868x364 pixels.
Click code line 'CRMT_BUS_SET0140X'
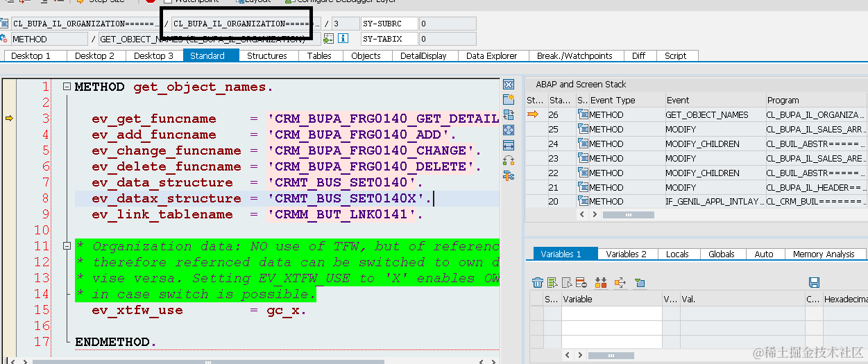click(x=287, y=198)
